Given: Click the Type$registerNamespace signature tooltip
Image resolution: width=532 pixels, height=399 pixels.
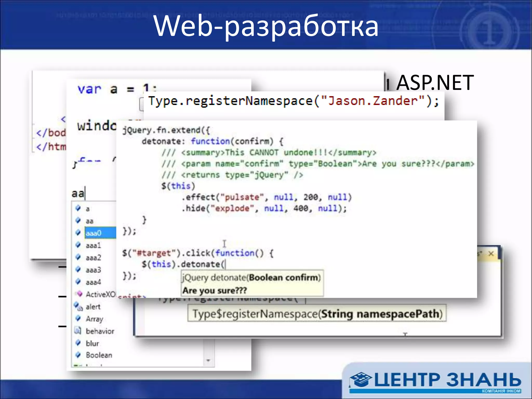Looking at the screenshot, I should point(317,314).
